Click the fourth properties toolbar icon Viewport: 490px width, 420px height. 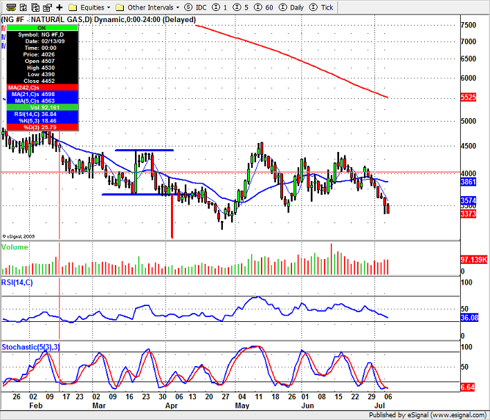coord(48,7)
